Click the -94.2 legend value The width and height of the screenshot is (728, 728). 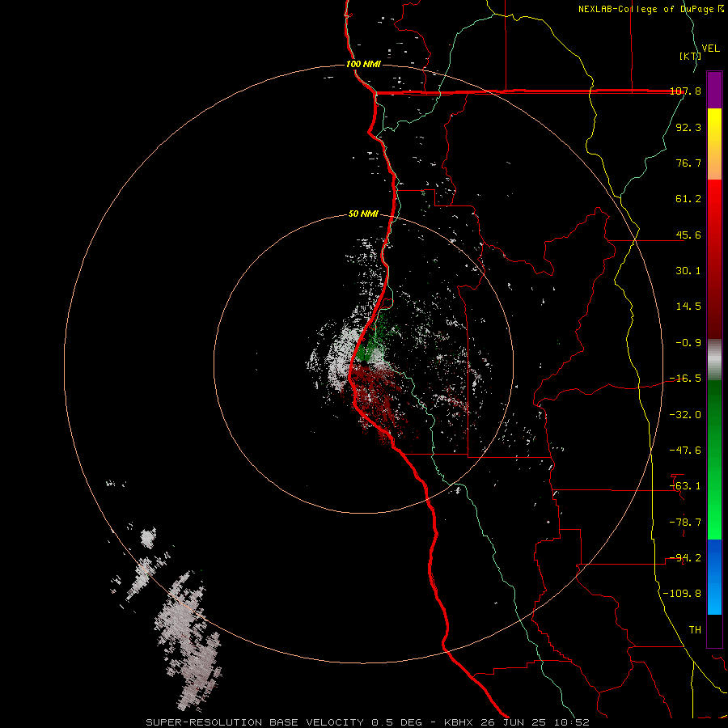tap(685, 558)
